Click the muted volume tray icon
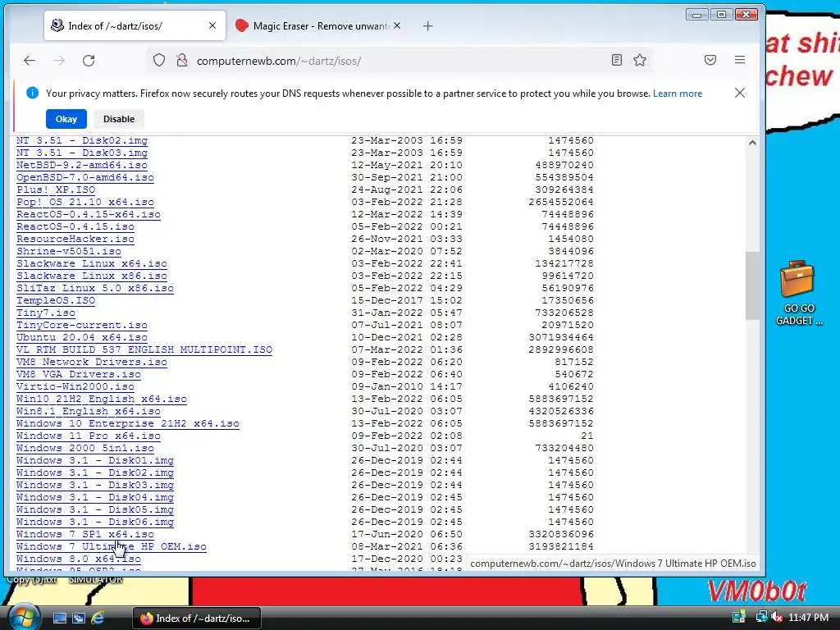This screenshot has height=630, width=840. point(777,617)
